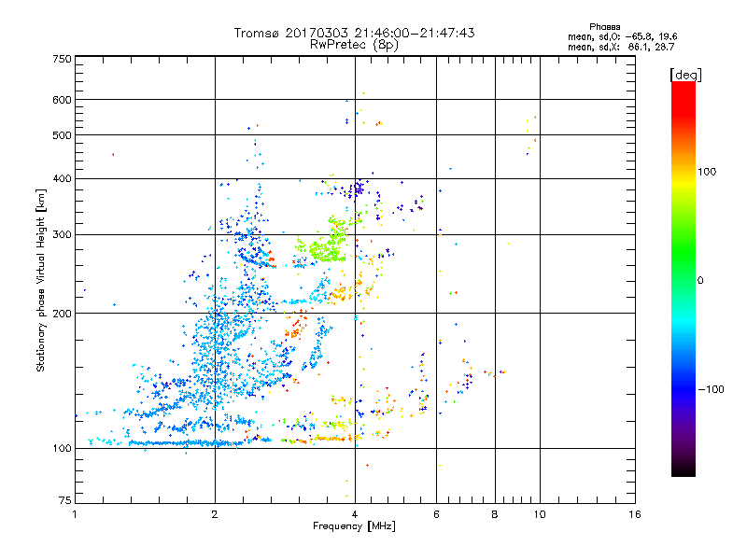Click y-axis tick label '750'
This screenshot has height=560, width=747.
coord(62,59)
